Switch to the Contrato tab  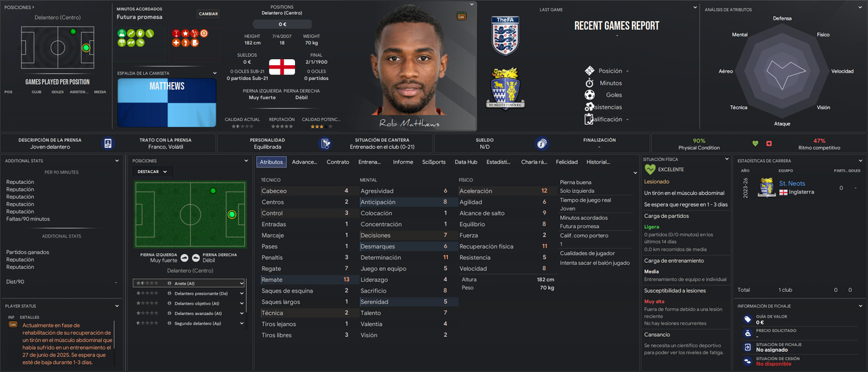338,162
